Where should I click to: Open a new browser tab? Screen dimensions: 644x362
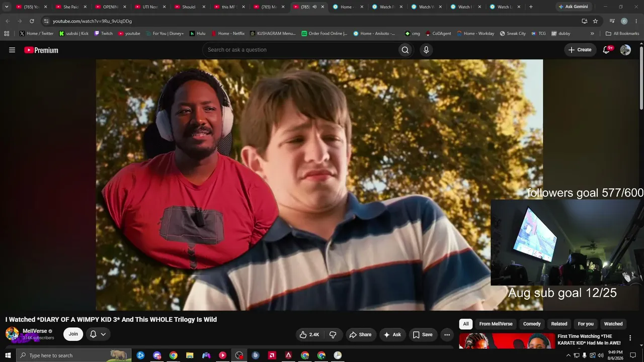pyautogui.click(x=531, y=7)
